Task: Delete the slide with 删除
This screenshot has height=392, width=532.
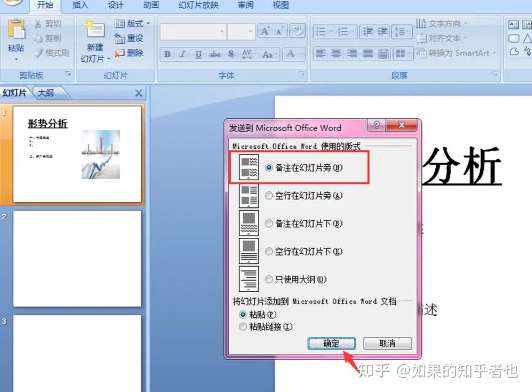Action: click(129, 53)
